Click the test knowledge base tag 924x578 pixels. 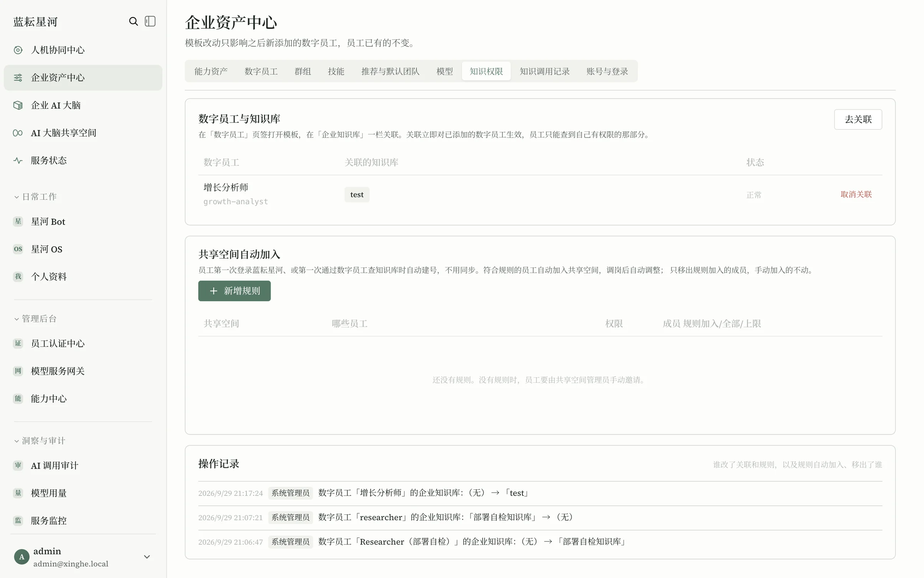point(357,195)
